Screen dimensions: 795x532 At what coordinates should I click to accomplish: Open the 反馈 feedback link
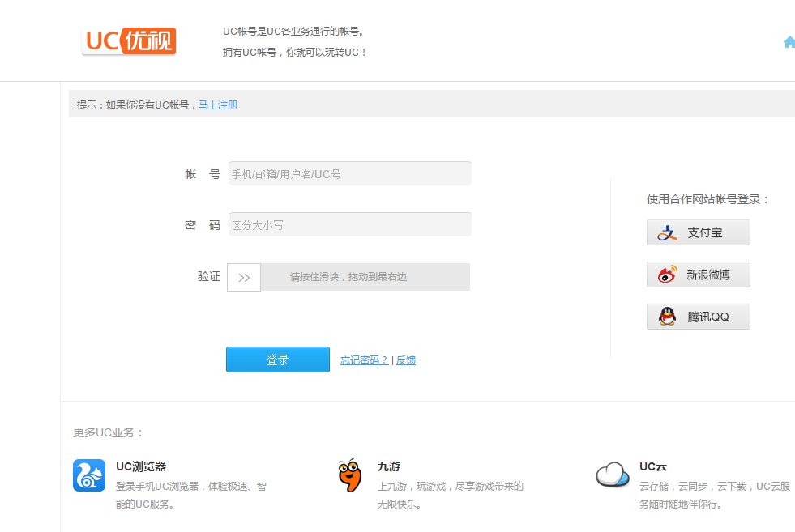405,360
